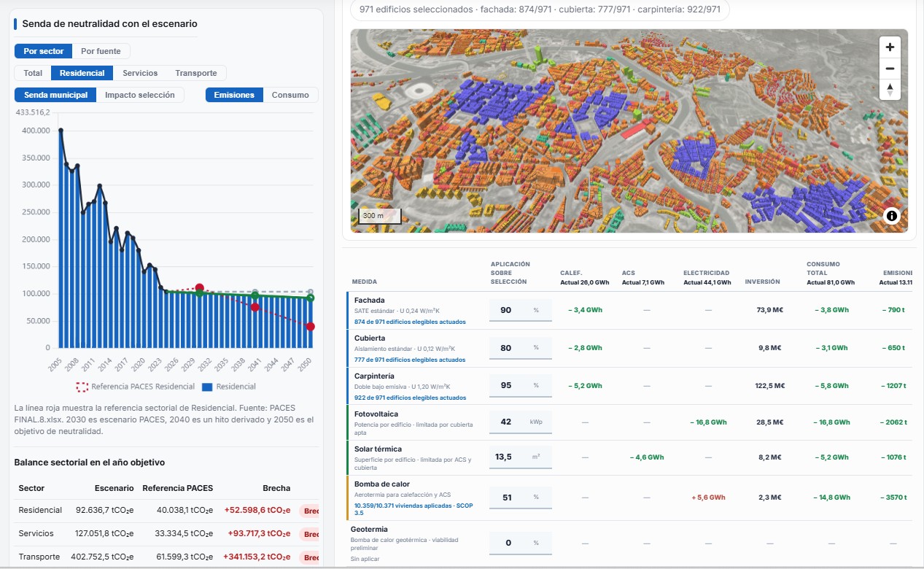Edit the Solar térmica m² value field
The image size is (924, 569).
click(x=521, y=457)
